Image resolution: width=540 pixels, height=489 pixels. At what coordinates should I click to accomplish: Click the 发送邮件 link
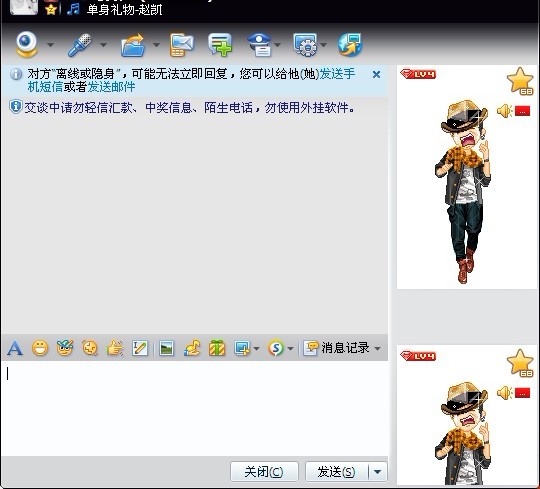(111, 87)
